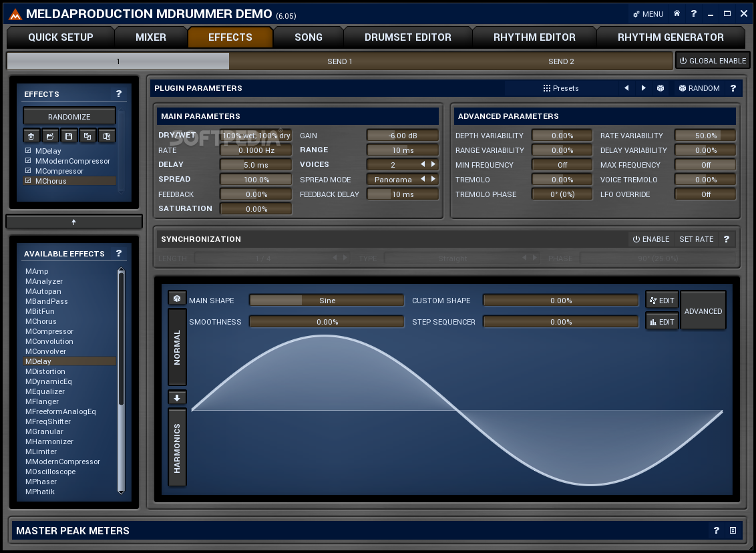Expand the Master Peak Meters panel icon

[733, 530]
